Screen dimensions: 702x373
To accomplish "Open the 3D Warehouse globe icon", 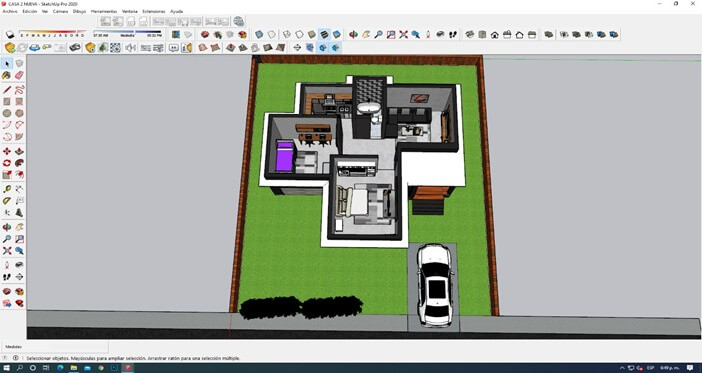I will pos(239,21).
